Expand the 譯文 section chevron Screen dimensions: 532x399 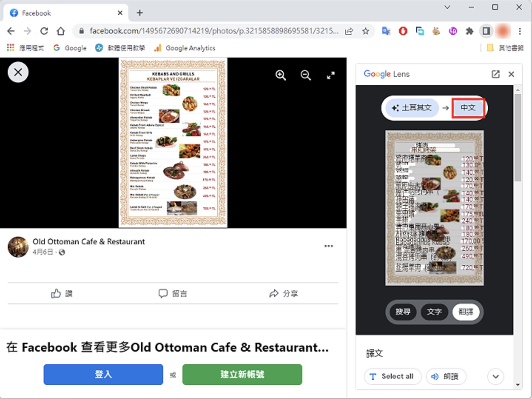coord(495,376)
